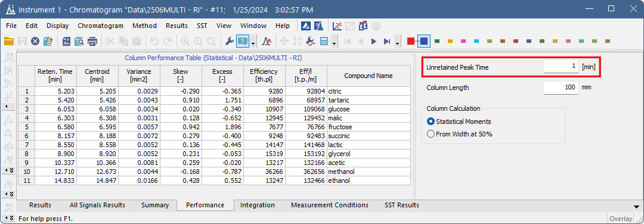Select the citric compound cell
The width and height of the screenshot is (644, 224).
tap(369, 91)
